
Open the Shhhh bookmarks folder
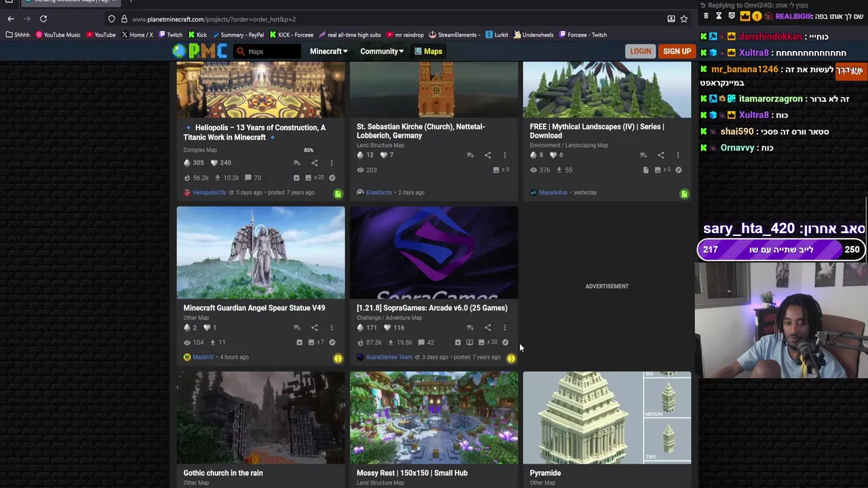[x=18, y=35]
